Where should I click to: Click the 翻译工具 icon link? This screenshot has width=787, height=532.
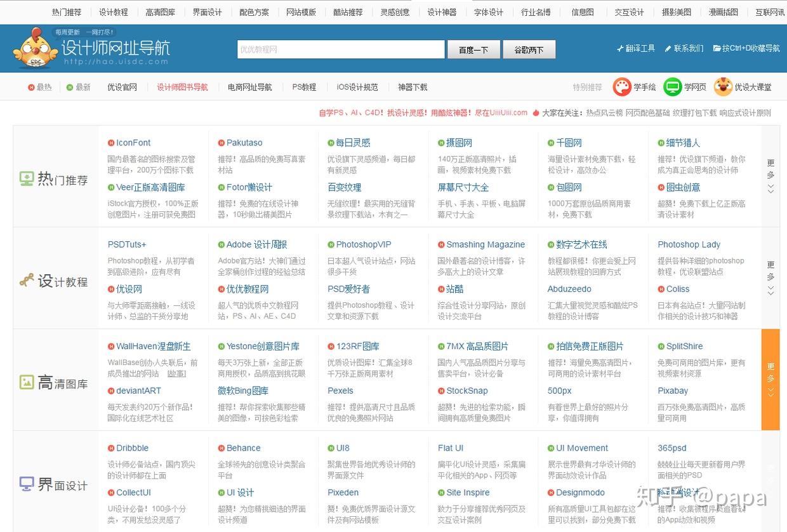[x=636, y=48]
